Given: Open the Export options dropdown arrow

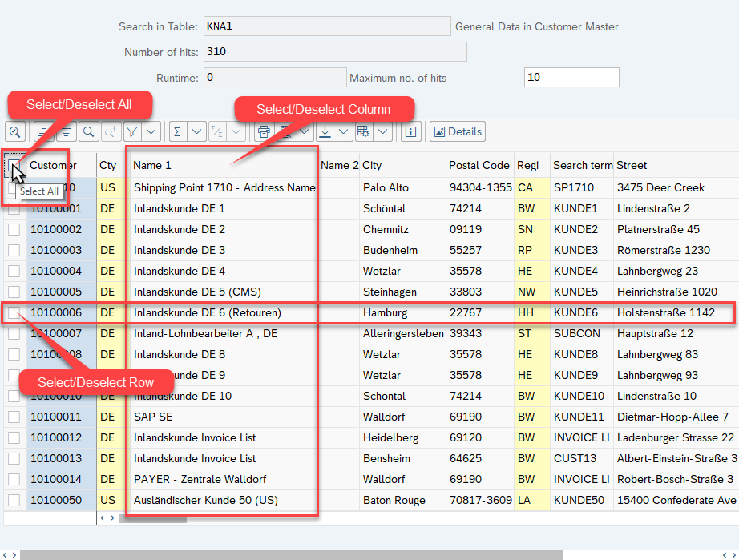Looking at the screenshot, I should tap(344, 131).
